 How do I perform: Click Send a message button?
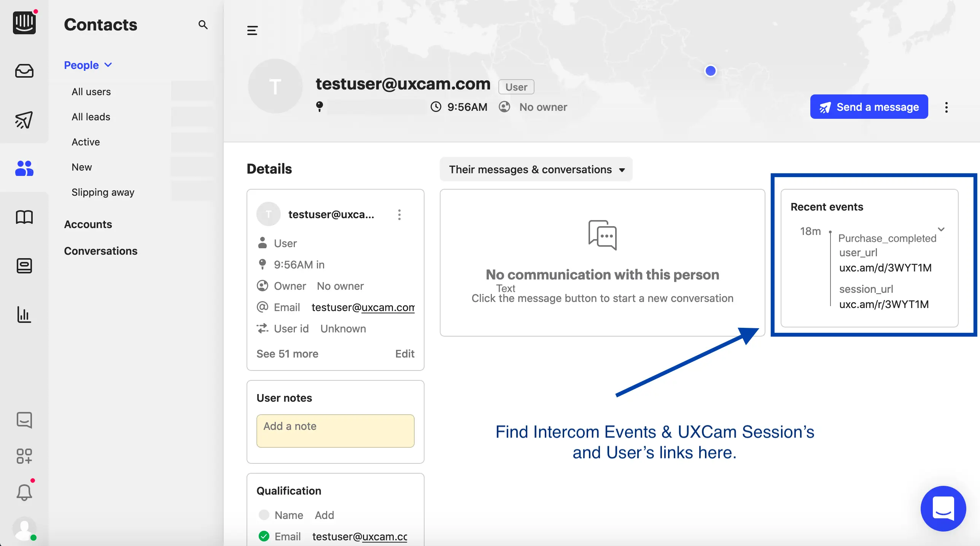[869, 107]
